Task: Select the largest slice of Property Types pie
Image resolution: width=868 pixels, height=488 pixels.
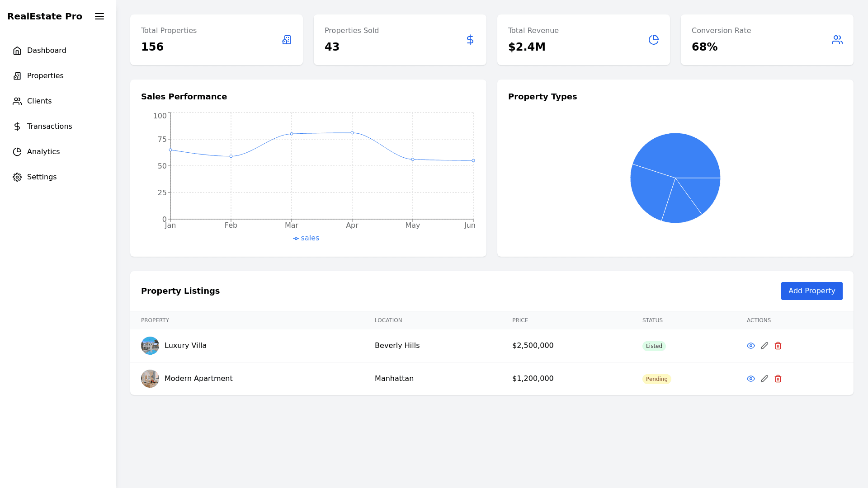Action: coord(678,154)
